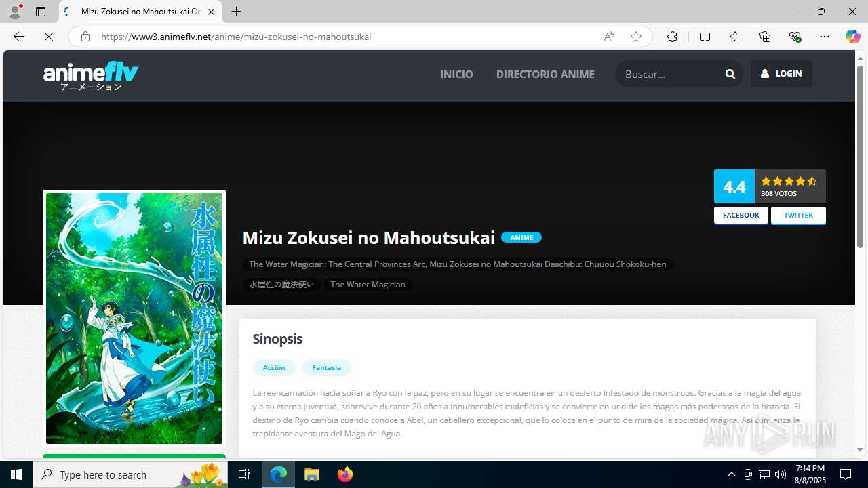This screenshot has height=488, width=868.
Task: Open Read aloud in address bar
Action: pyautogui.click(x=609, y=37)
